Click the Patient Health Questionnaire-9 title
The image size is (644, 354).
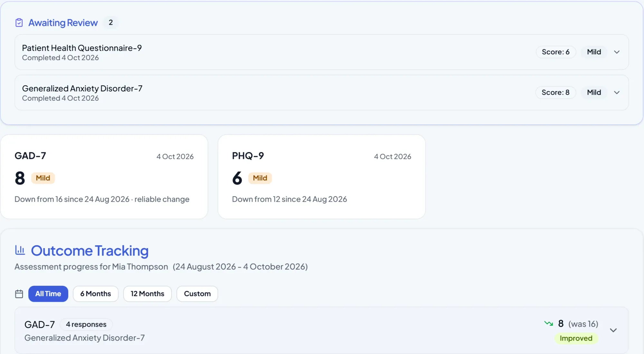pyautogui.click(x=82, y=48)
